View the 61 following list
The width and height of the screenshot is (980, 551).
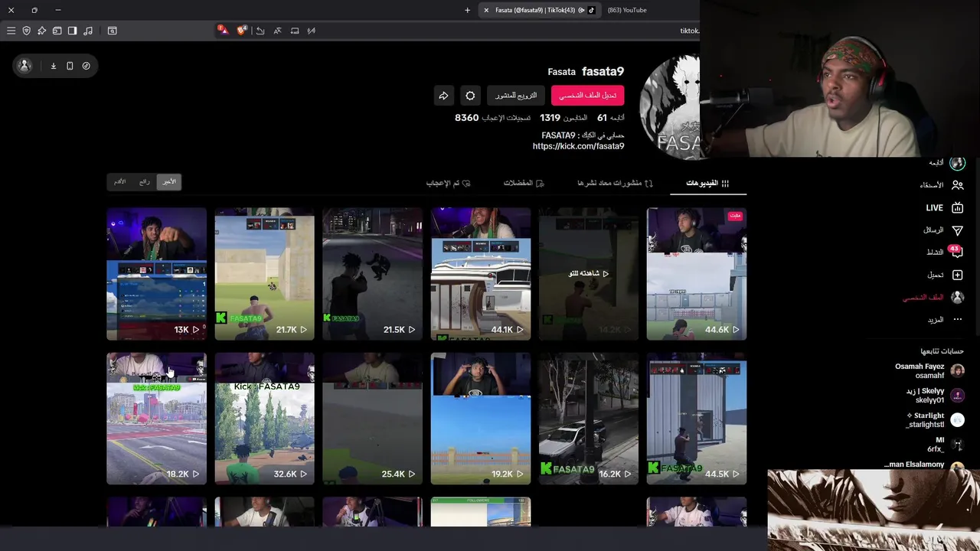click(611, 118)
